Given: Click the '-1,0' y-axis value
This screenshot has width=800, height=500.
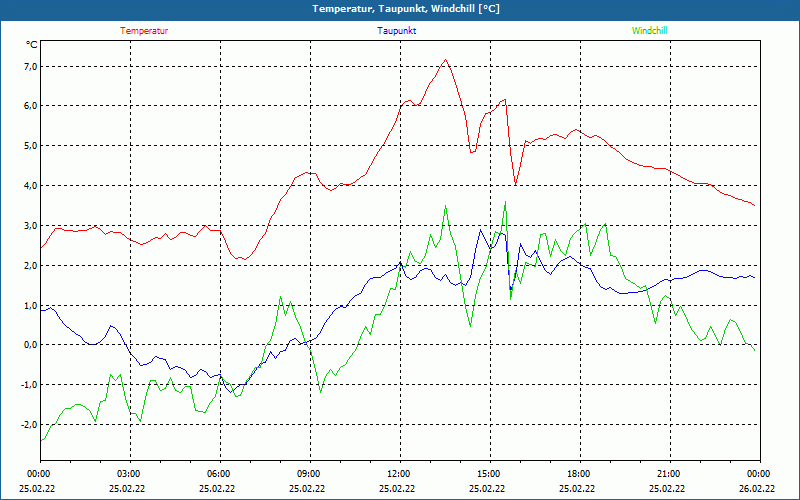Looking at the screenshot, I should point(29,385).
